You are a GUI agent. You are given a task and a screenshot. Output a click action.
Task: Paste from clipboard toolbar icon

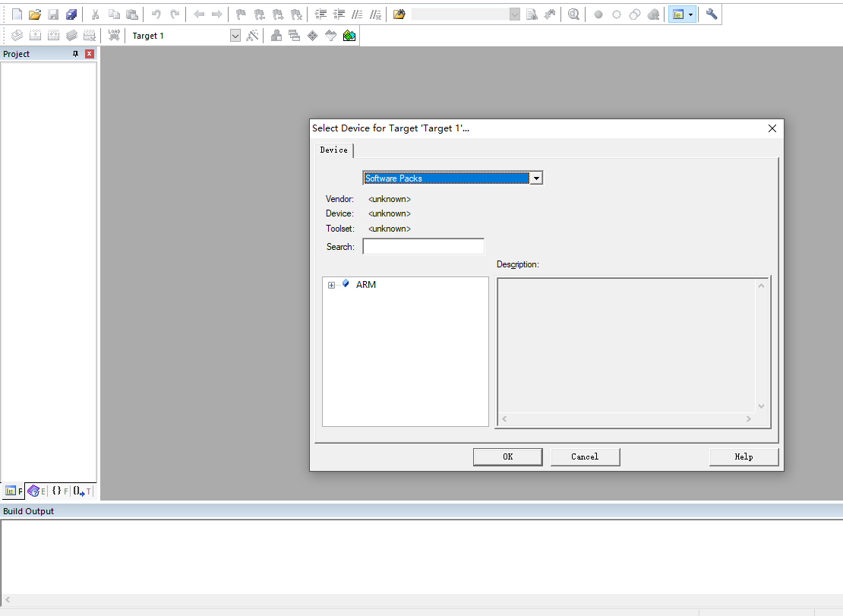[132, 14]
